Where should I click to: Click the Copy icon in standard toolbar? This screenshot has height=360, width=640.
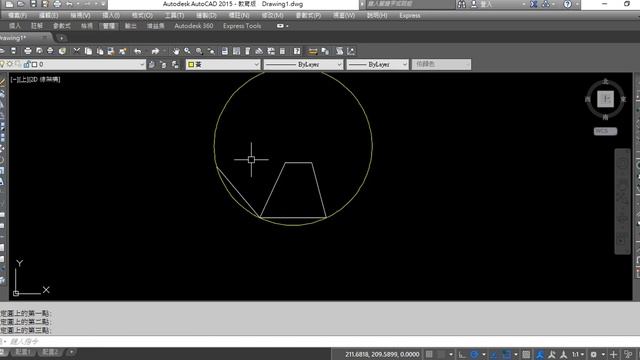point(88,51)
